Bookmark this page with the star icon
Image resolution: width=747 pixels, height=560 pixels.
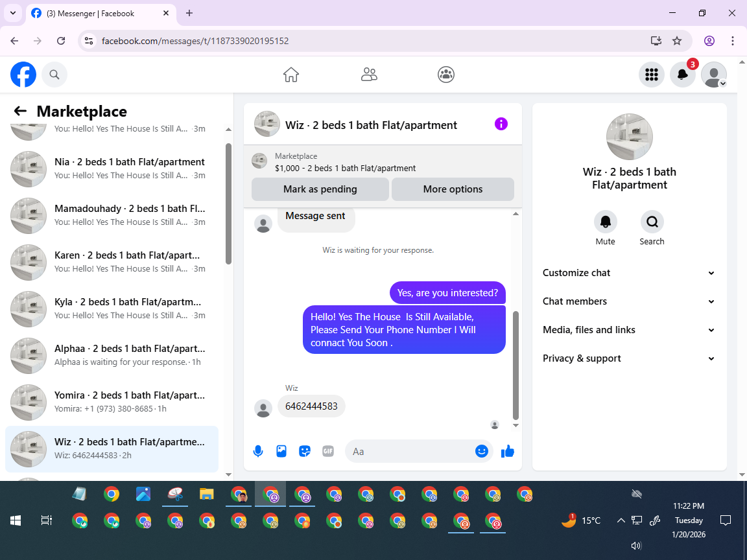(x=677, y=41)
